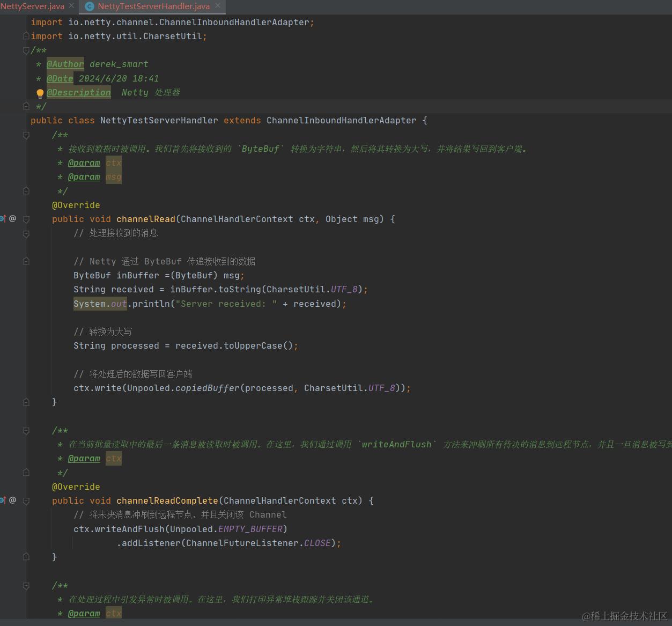This screenshot has width=672, height=626.
Task: Click override gutter icon beside channelRead method
Action: coord(3,218)
